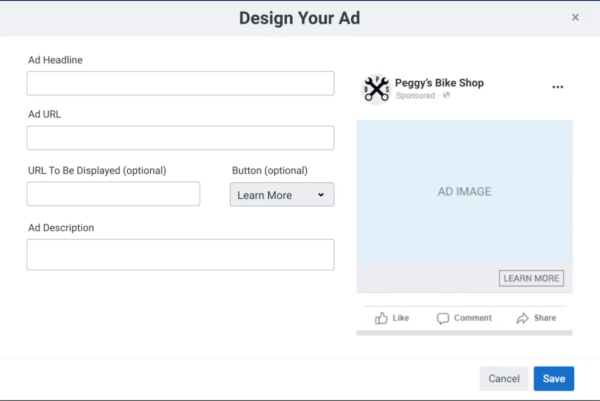Open the three-dot ad options menu
This screenshot has width=600, height=401.
pos(558,87)
